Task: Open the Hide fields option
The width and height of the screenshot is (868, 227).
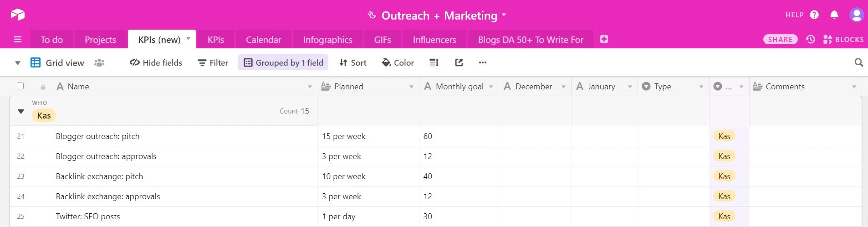Action: tap(156, 62)
